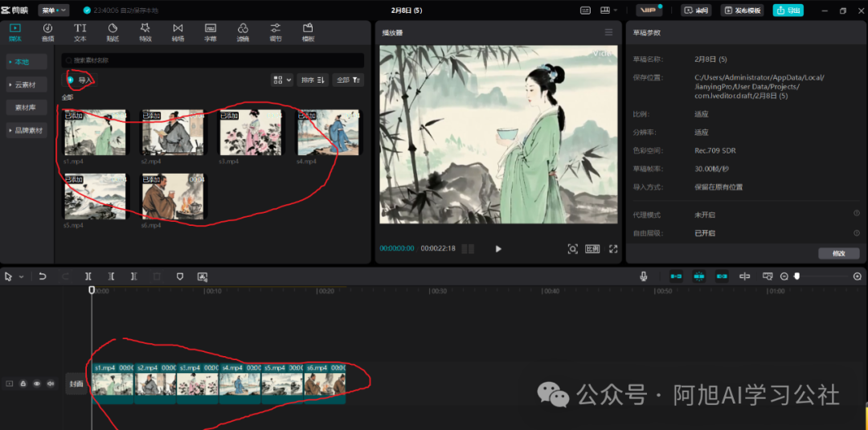Viewport: 868px width, 430px height.
Task: Add a marker with the marker icon
Action: coord(180,276)
